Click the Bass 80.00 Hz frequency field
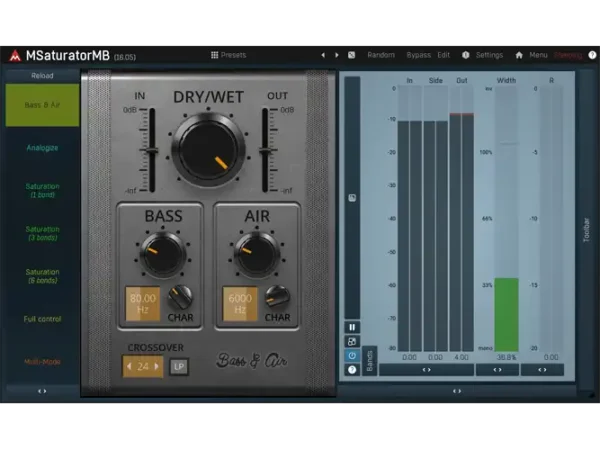The image size is (600, 450). [143, 303]
